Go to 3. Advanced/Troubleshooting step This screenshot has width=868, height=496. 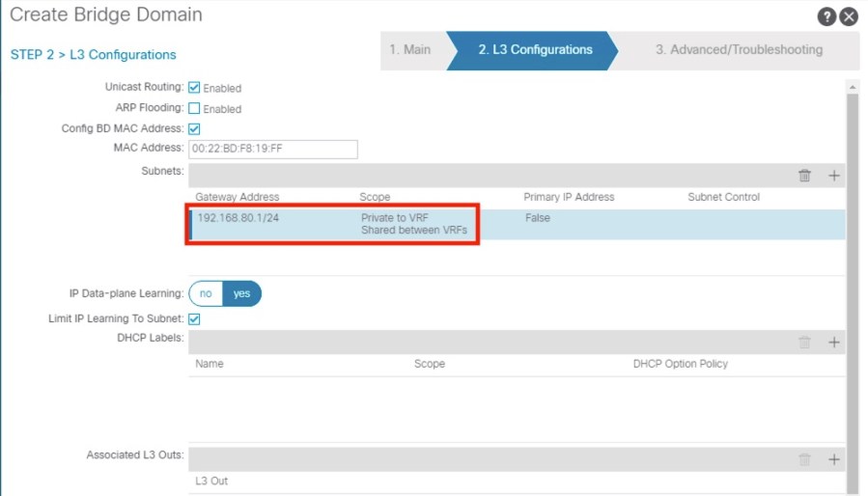click(739, 49)
